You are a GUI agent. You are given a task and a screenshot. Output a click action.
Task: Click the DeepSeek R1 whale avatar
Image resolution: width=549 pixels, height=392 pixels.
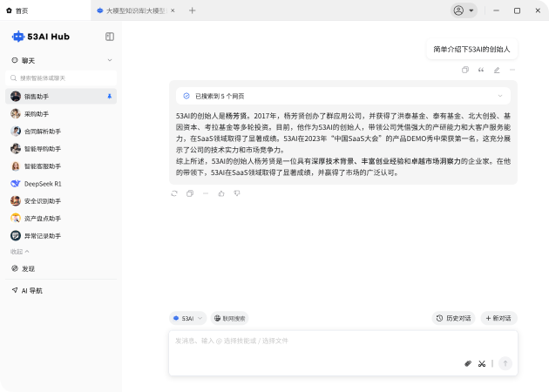tap(16, 184)
